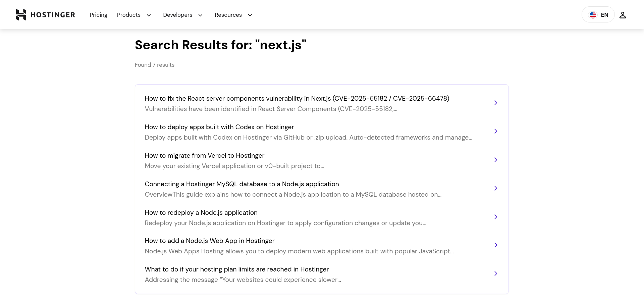Click the snippet 'OverviewThis guide explains how to connect'
This screenshot has width=644, height=299.
[293, 195]
